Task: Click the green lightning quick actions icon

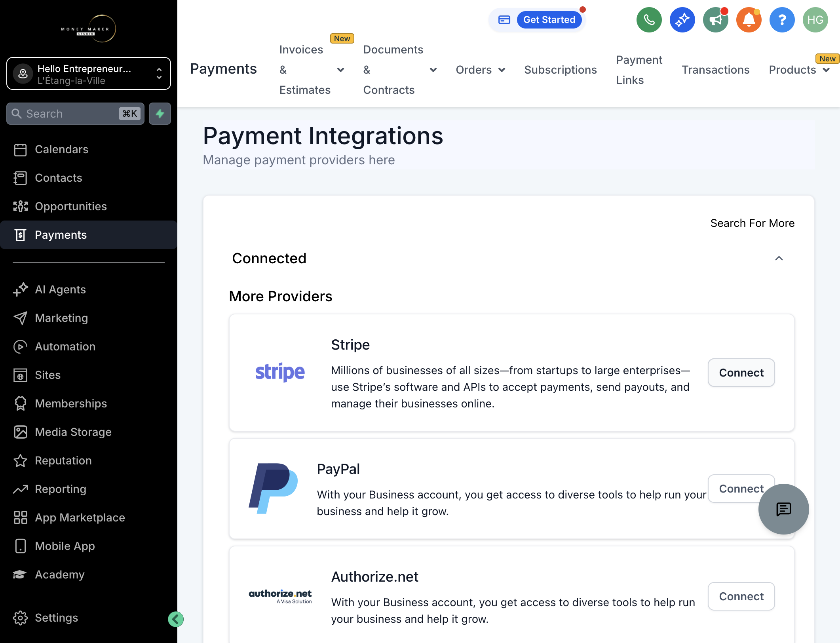Action: (160, 114)
